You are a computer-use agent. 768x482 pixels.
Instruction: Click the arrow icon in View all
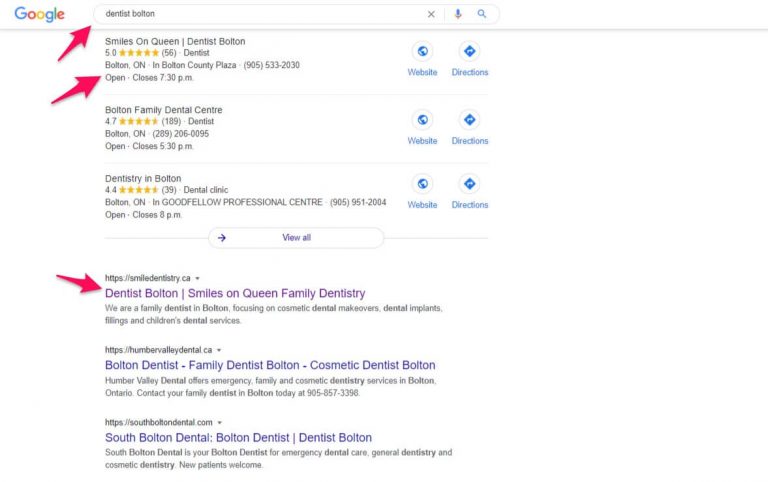pos(222,238)
